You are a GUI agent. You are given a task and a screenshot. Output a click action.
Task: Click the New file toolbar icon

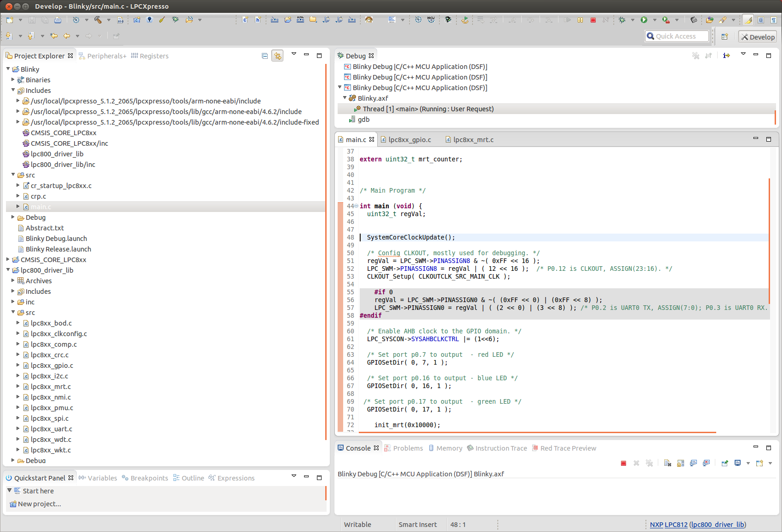click(9, 20)
